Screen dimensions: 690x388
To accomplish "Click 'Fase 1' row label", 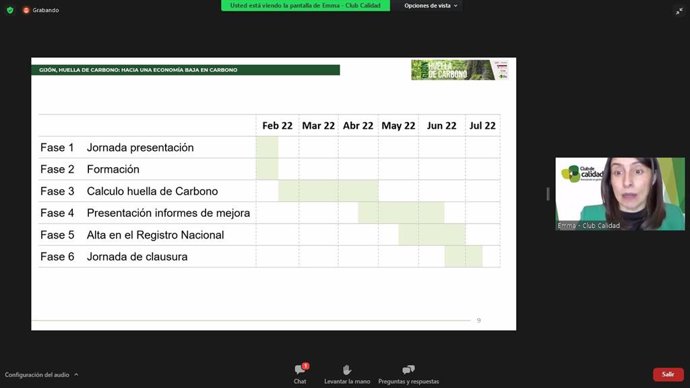I will tap(57, 147).
